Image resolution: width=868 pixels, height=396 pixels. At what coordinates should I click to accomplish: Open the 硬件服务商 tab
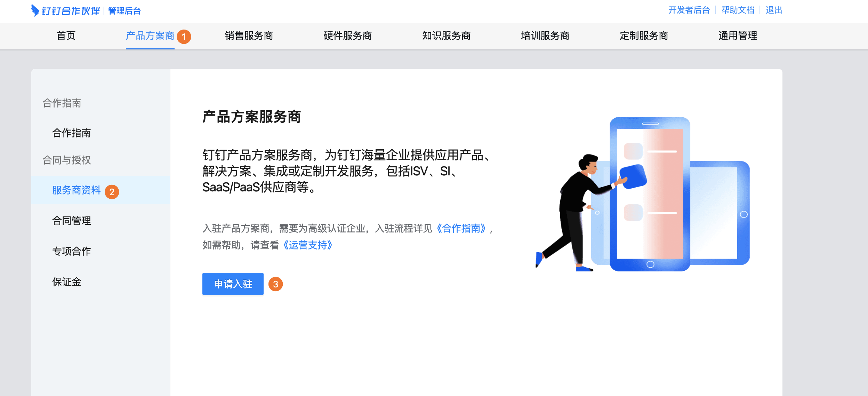click(347, 35)
